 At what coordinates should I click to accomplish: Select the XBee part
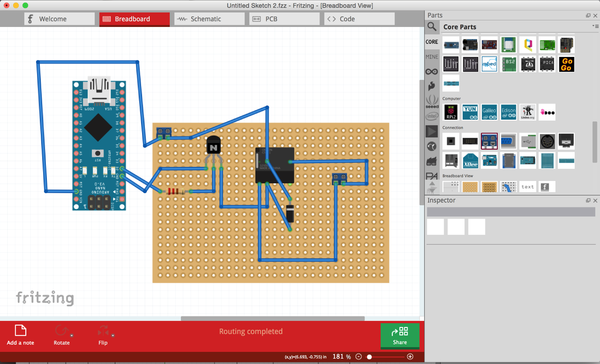click(x=470, y=161)
